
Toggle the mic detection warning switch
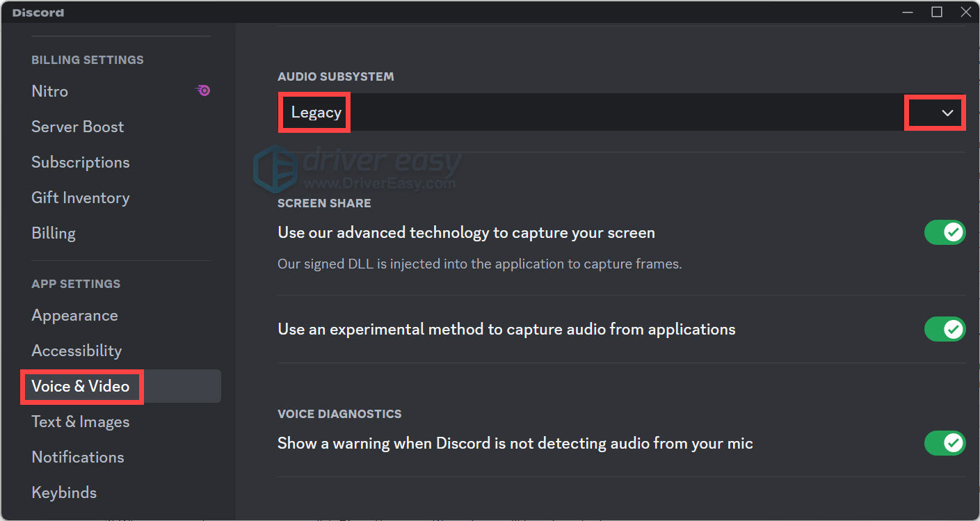945,442
